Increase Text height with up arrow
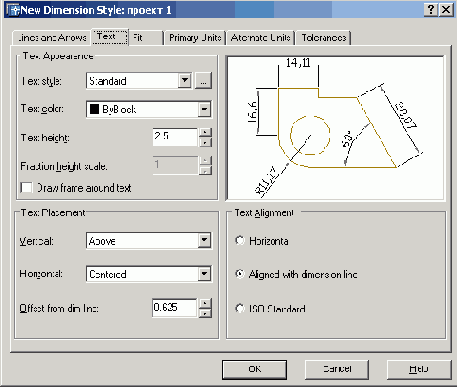457x387 pixels. point(205,132)
